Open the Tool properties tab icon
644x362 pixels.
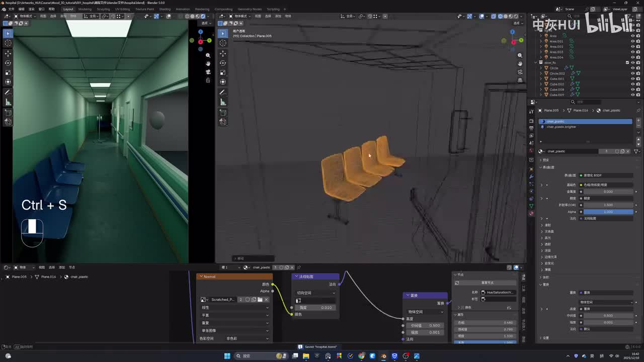click(531, 112)
